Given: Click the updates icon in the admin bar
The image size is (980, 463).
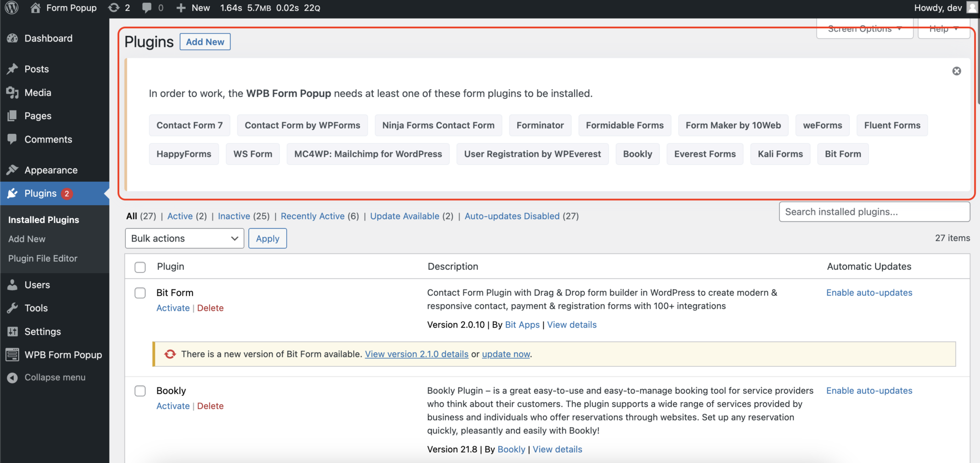Looking at the screenshot, I should click(114, 8).
